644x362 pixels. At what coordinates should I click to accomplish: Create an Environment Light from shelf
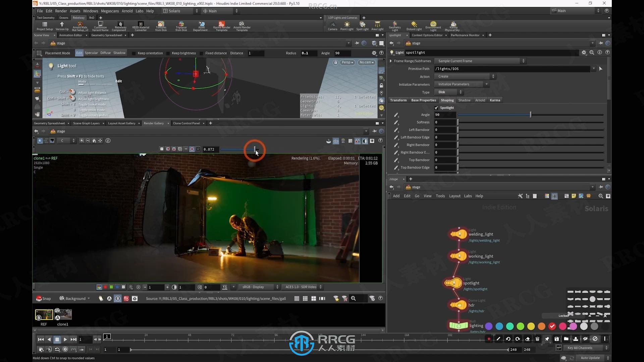click(433, 26)
